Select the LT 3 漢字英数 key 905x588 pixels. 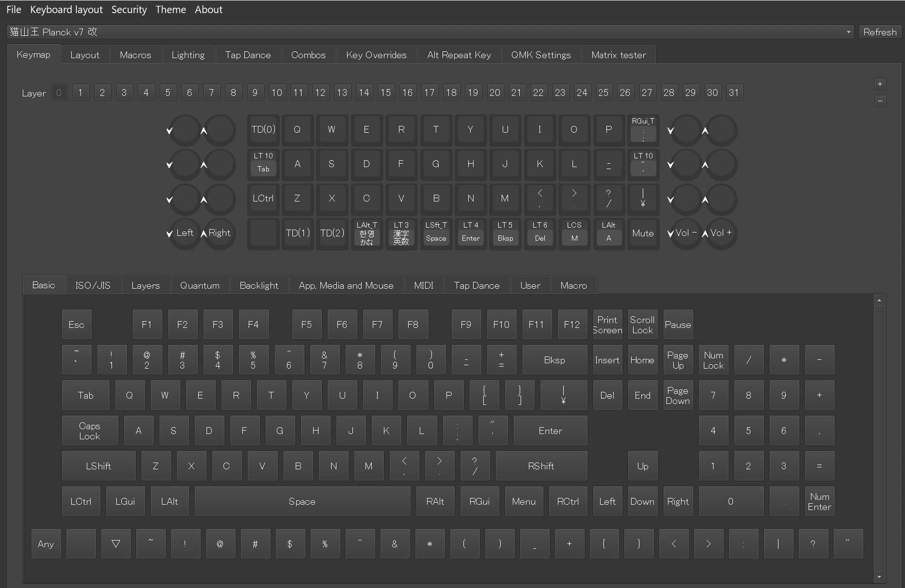click(x=401, y=233)
